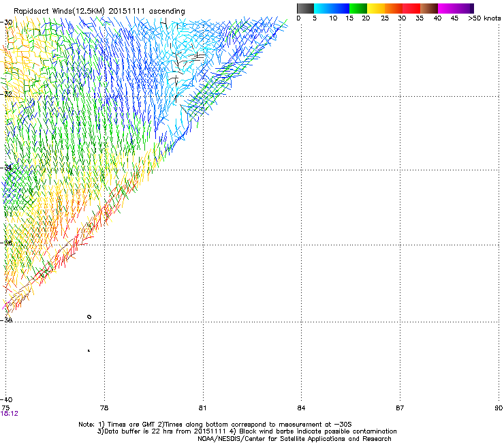Click the chart title 'Rapidsact Winds(12.5KM) 20151111 ascending'

(x=99, y=11)
